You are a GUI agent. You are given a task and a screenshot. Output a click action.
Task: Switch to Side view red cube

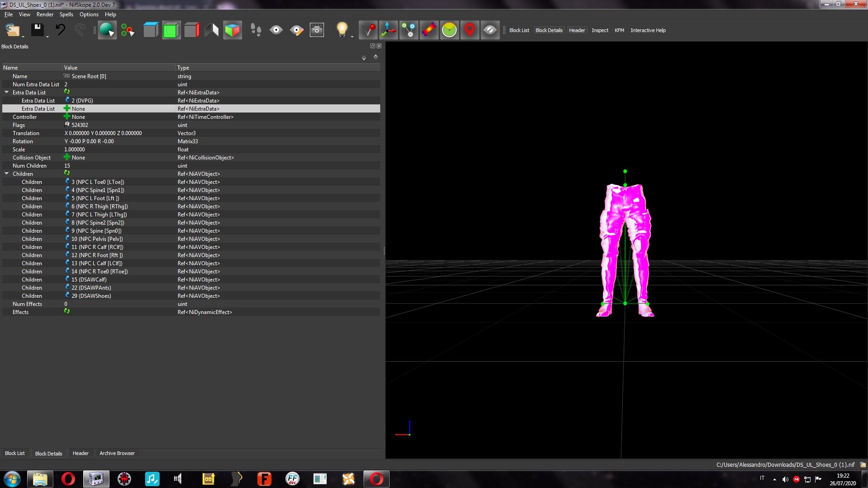point(192,30)
